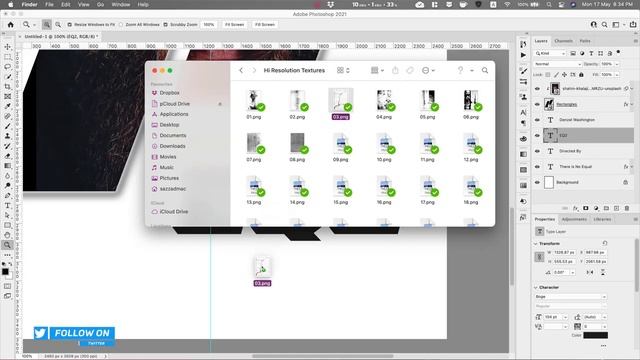Open the Fill dropdown arrow
Viewport: 640px width, 360px height.
(617, 75)
